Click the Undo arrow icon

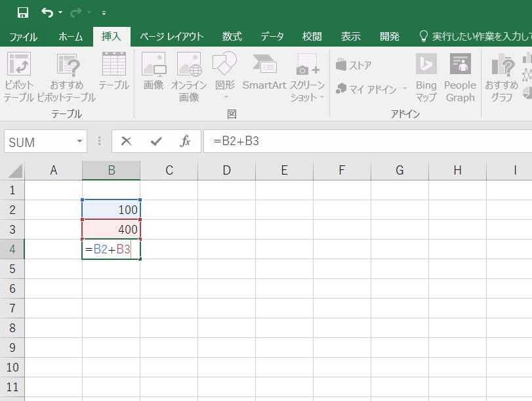tap(47, 13)
